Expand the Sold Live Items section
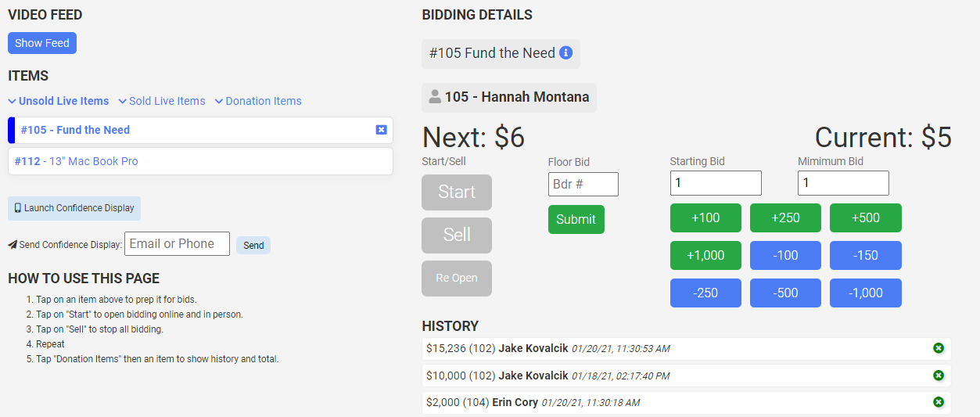This screenshot has width=980, height=417. tap(162, 101)
